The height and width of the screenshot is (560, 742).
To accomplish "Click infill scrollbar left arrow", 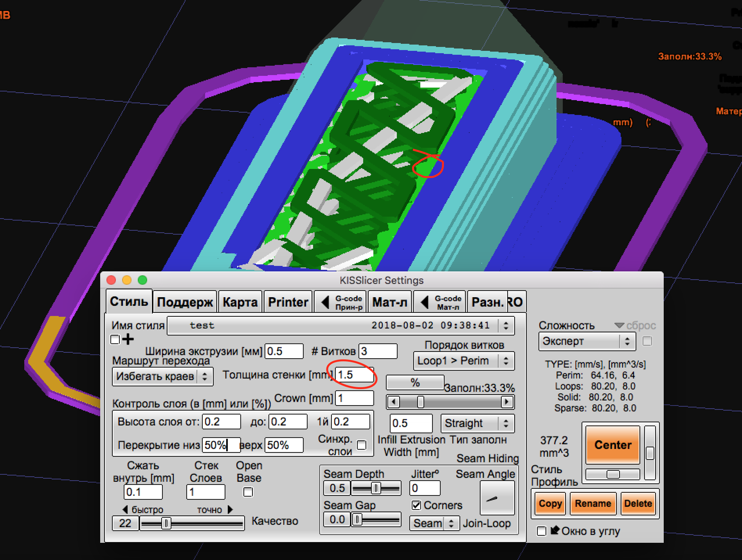I will point(393,402).
